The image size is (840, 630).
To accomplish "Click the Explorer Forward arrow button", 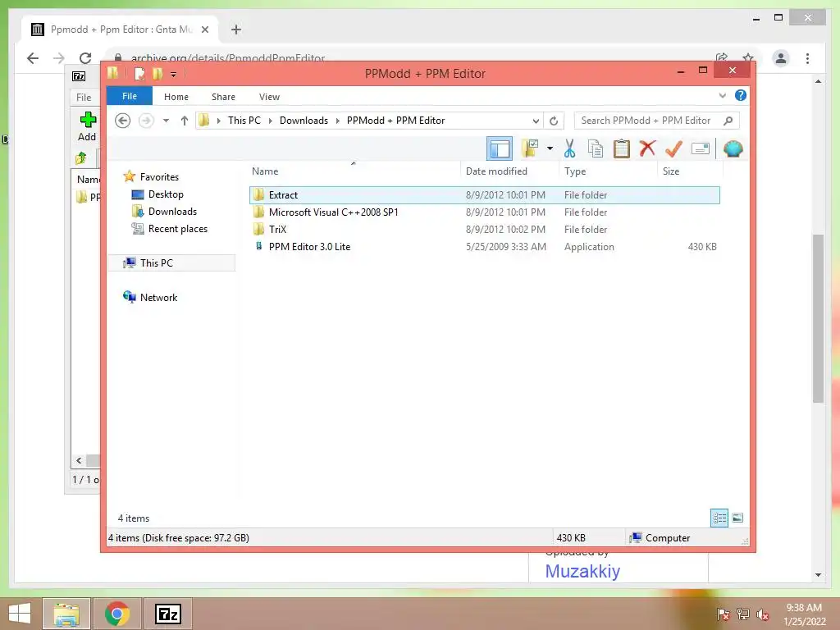I will coord(146,121).
